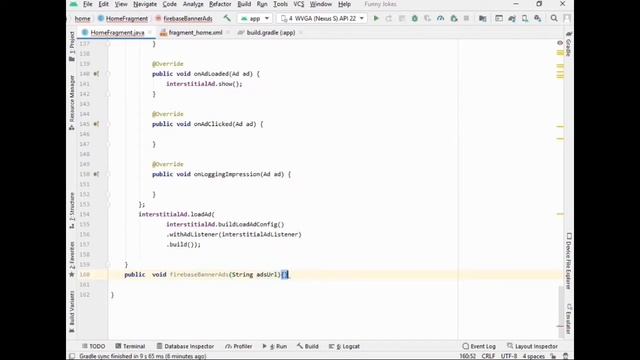Switch to the fragment_home.xml tab

coord(195,33)
